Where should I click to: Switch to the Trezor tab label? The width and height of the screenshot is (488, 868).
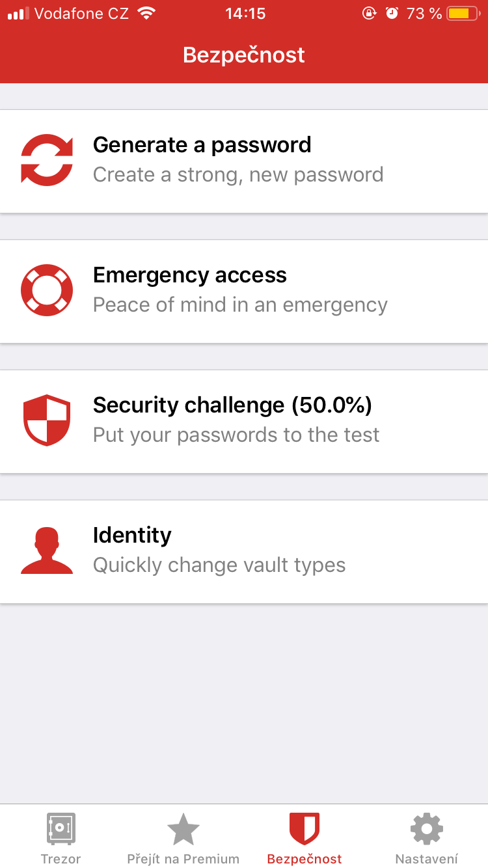(61, 859)
